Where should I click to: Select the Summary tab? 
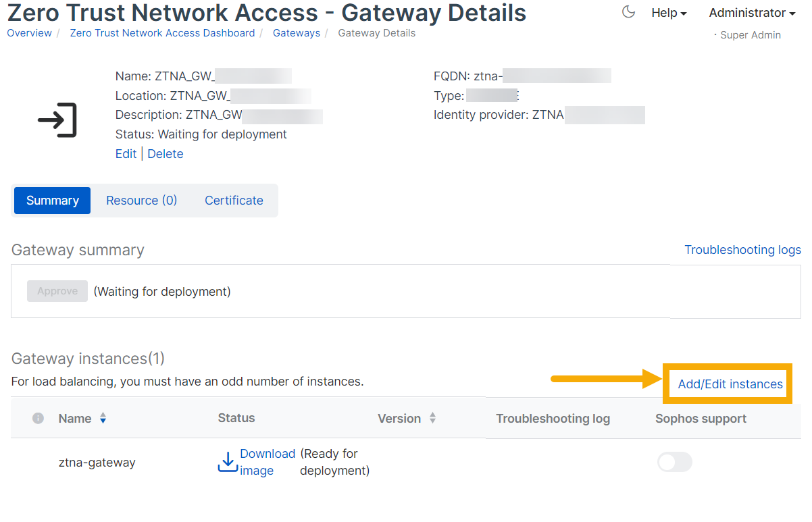click(x=52, y=200)
